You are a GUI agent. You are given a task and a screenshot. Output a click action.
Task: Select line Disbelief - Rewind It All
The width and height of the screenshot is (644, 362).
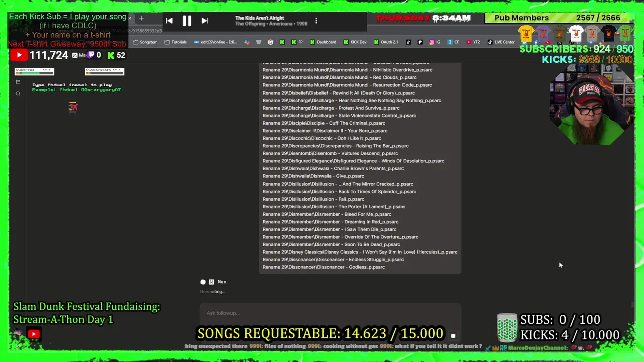pos(338,93)
